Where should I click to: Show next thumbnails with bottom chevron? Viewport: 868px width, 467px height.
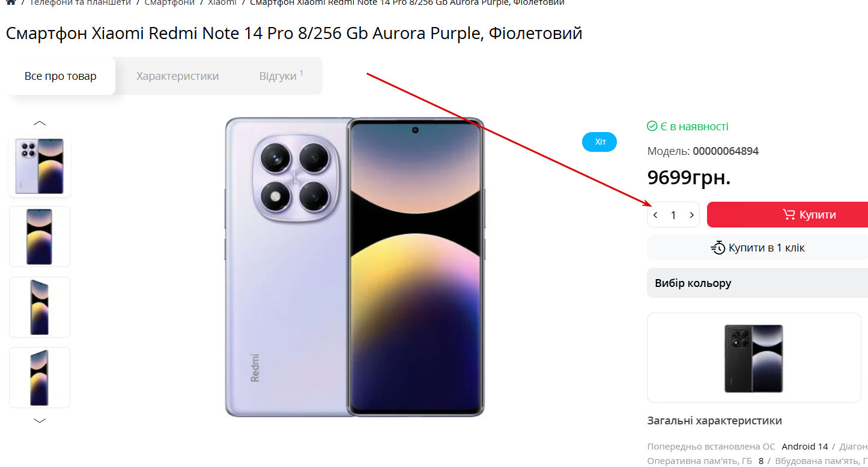40,421
